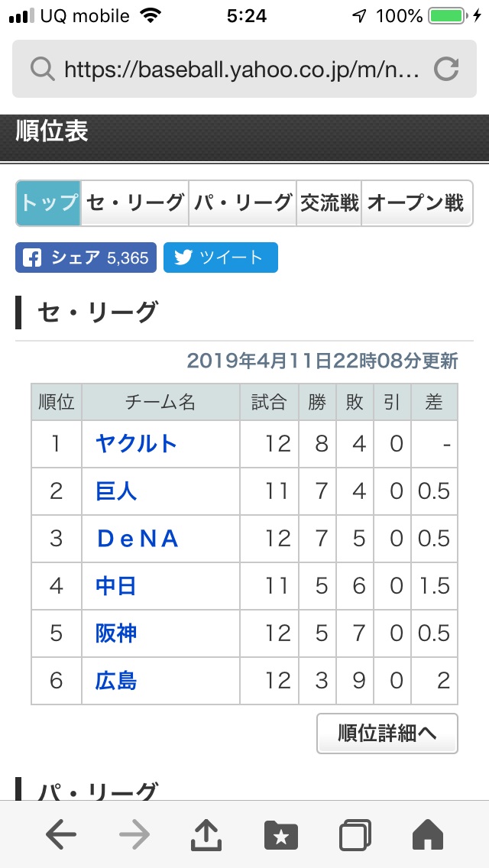This screenshot has width=489, height=868.
Task: Tap the home icon
Action: [x=428, y=835]
